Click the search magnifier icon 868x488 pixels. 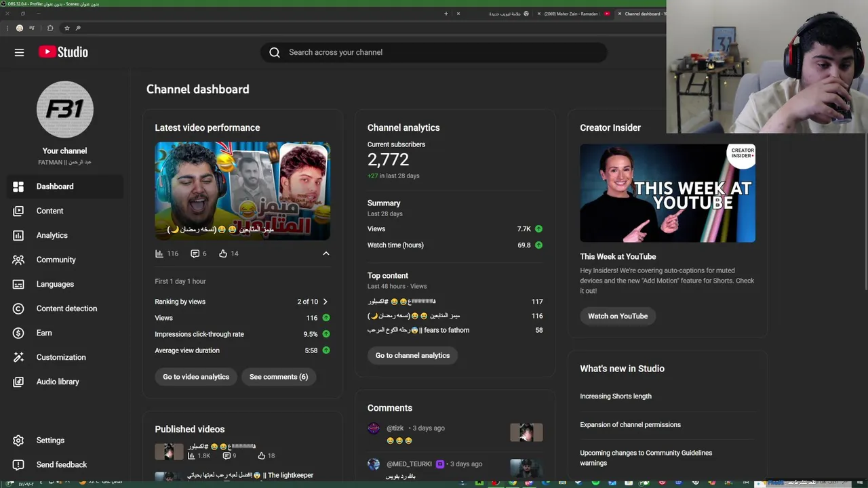[x=275, y=52]
